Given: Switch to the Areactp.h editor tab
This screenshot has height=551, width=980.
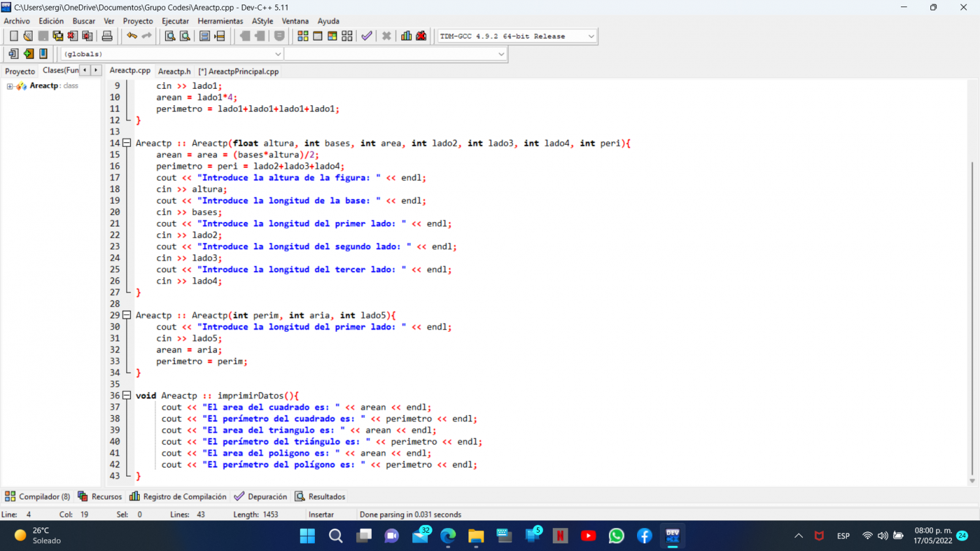Looking at the screenshot, I should click(174, 71).
